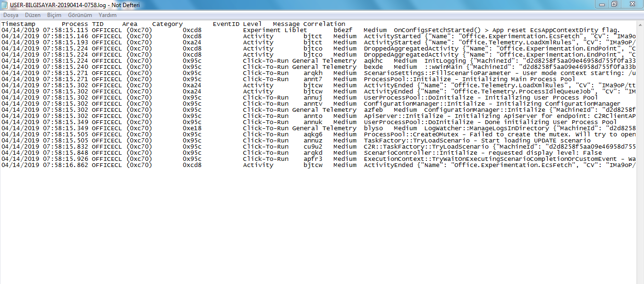Click event ID azfeb

pyautogui.click(x=373, y=110)
